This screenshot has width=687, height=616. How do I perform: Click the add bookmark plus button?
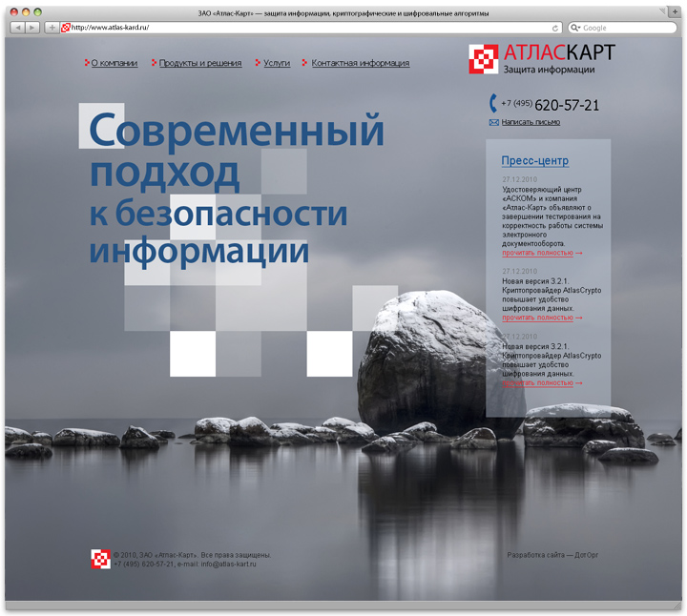52,28
